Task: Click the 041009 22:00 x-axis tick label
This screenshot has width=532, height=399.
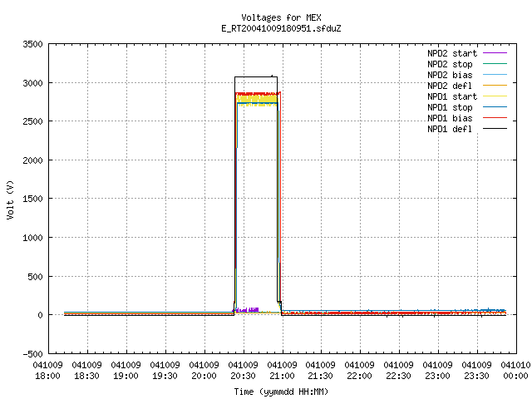Action: click(359, 371)
